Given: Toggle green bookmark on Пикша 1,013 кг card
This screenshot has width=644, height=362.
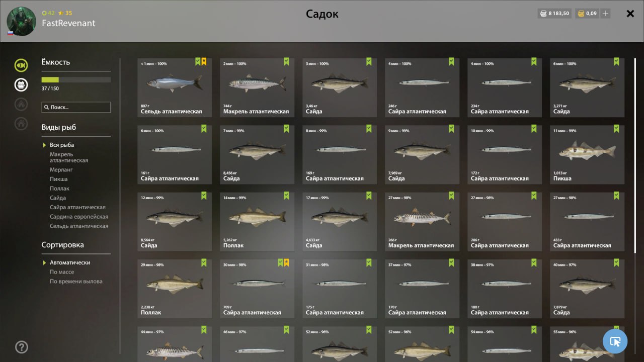Looking at the screenshot, I should pyautogui.click(x=616, y=129).
